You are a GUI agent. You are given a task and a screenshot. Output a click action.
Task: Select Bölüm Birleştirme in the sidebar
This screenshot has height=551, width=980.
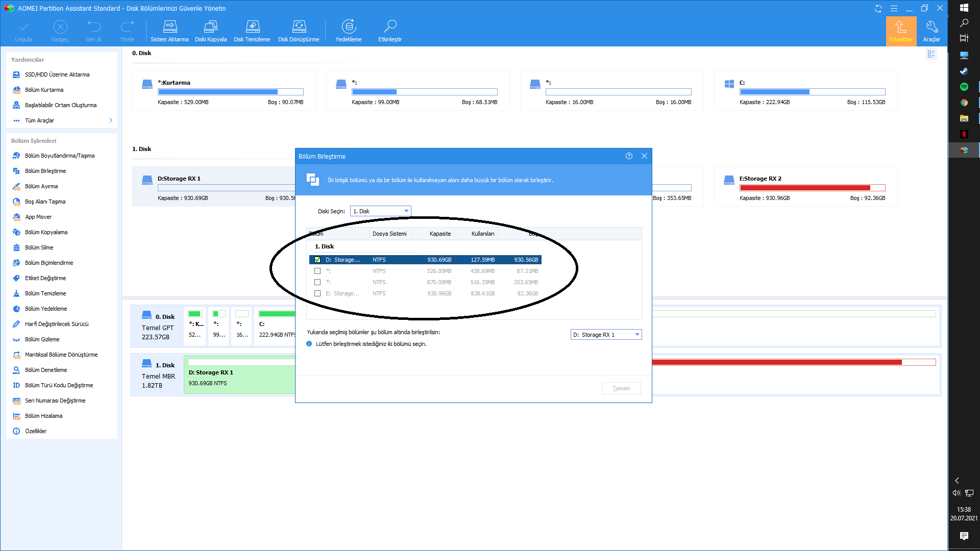click(45, 171)
